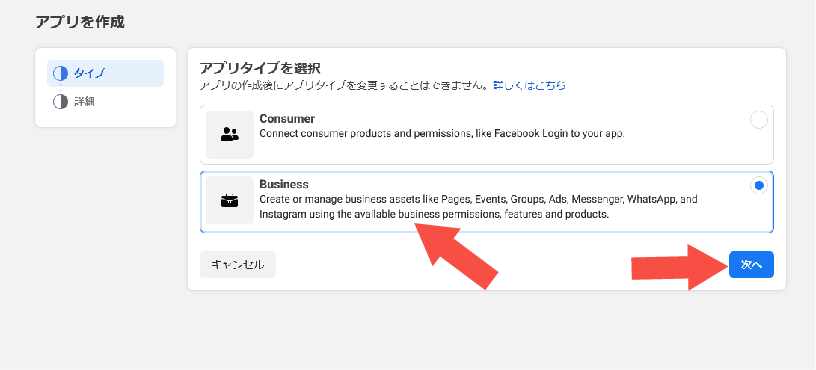Open the 詳しくはこちら learn more link
The width and height of the screenshot is (816, 370).
(x=529, y=85)
